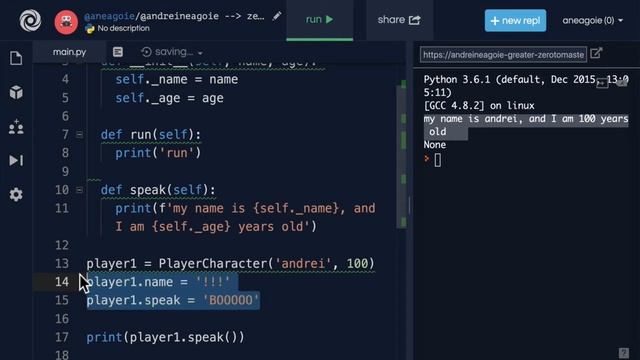Open the red user avatar
Screen dimensions: 640x360
click(x=66, y=22)
